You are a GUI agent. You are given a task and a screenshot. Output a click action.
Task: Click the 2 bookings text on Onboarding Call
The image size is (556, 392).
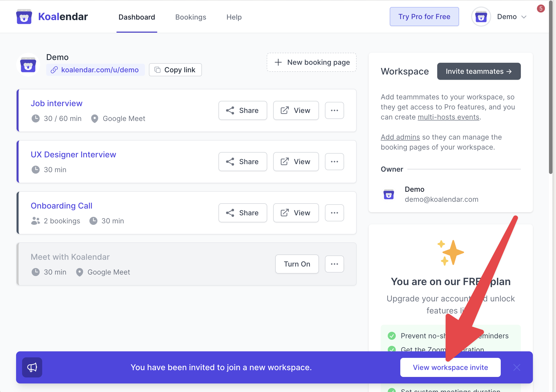[62, 221]
